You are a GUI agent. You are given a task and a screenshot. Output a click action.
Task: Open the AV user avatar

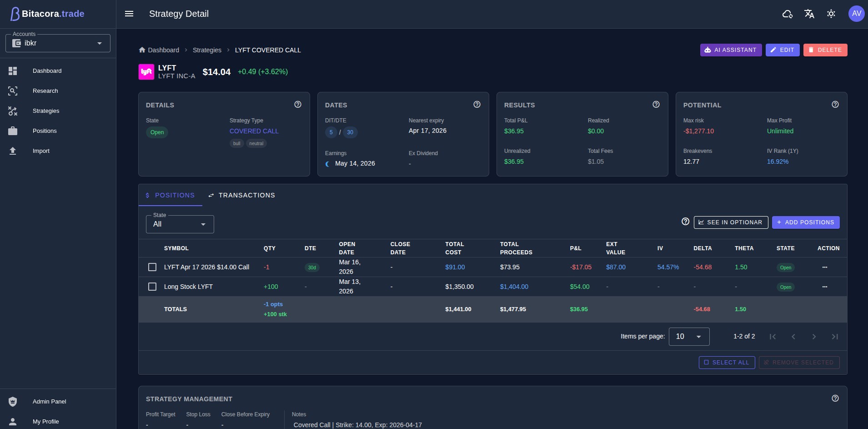click(x=856, y=14)
